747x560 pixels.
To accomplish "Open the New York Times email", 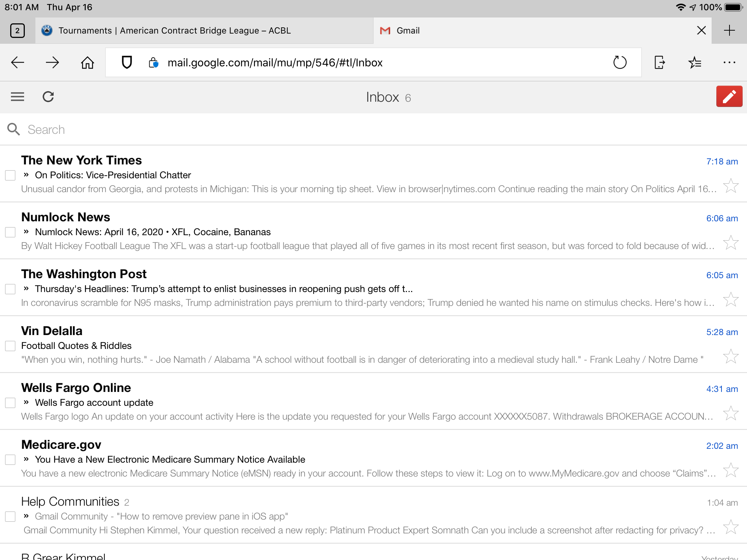I will click(373, 174).
